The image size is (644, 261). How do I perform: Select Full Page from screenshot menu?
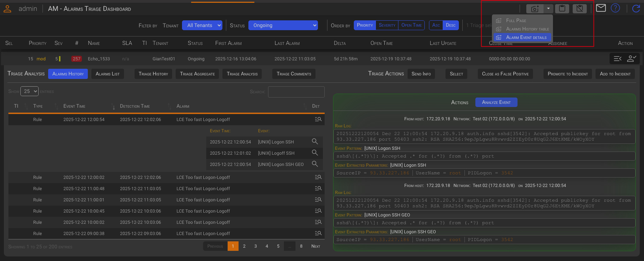[516, 21]
